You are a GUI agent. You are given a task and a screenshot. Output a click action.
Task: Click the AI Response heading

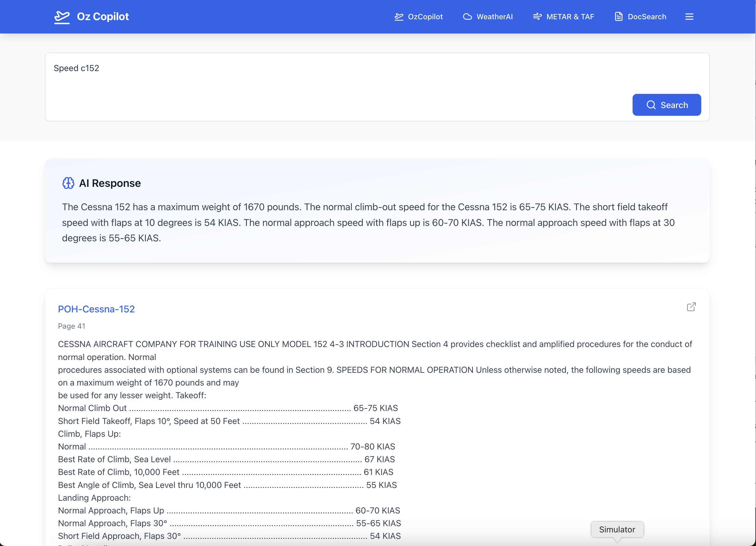pyautogui.click(x=110, y=183)
